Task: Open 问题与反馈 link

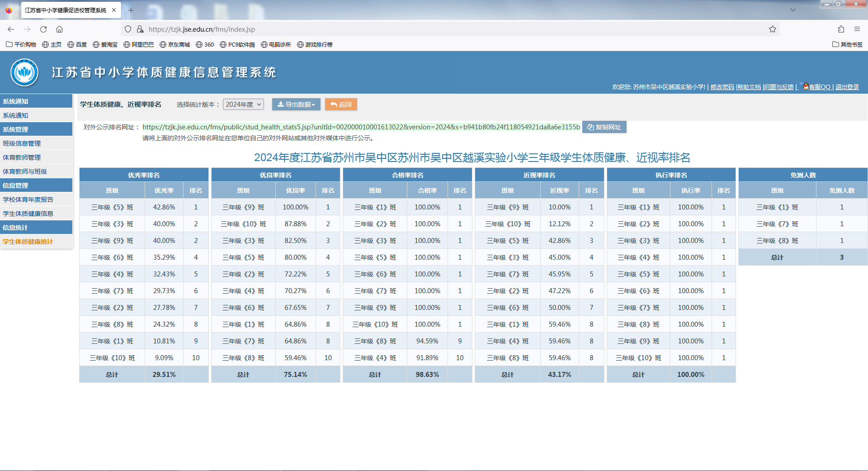Action: coord(779,87)
